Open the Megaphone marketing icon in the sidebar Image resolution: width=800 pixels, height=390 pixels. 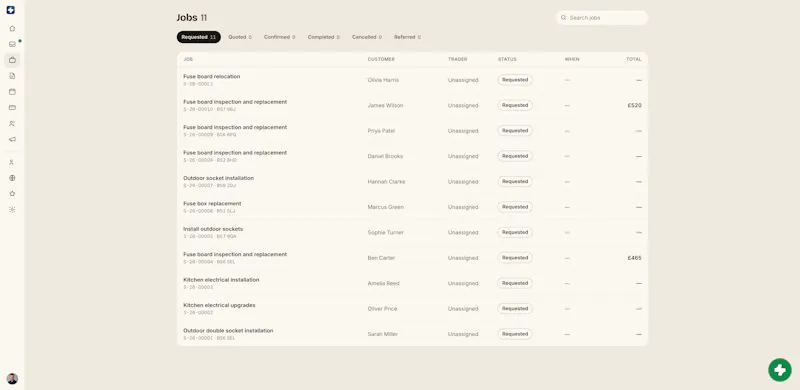(12, 139)
